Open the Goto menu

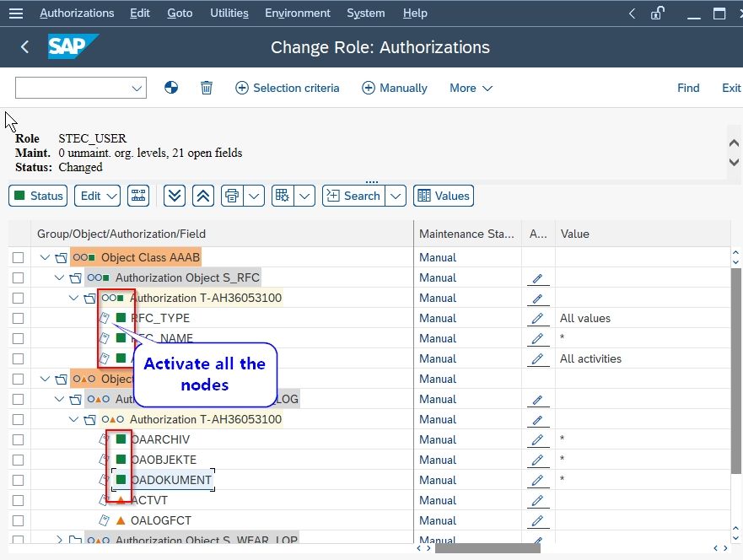pyautogui.click(x=180, y=13)
